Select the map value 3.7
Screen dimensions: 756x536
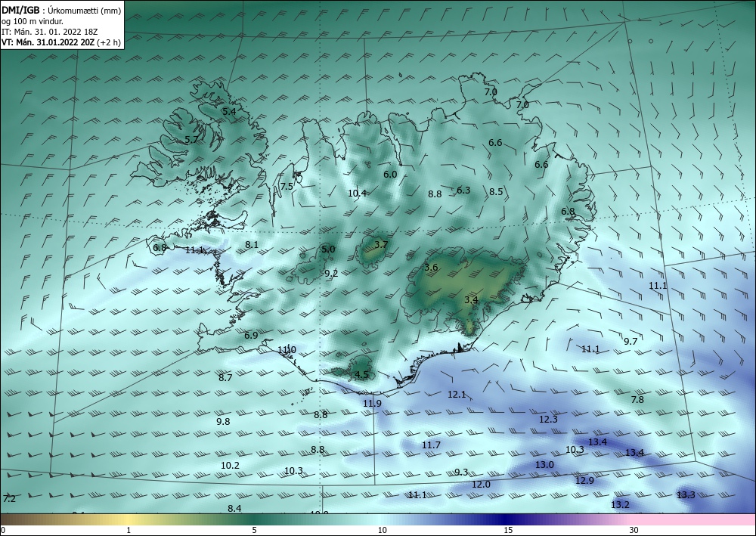coord(381,244)
